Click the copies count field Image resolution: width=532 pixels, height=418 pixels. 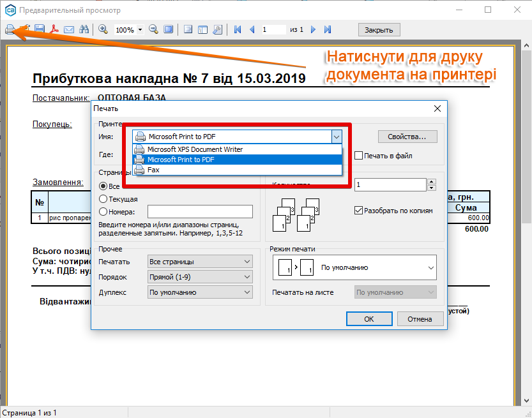[390, 185]
